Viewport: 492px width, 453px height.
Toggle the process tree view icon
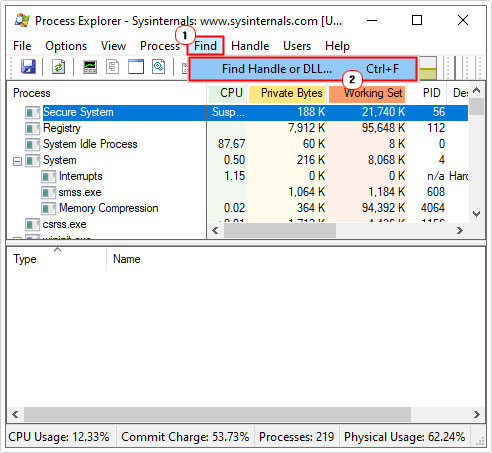tap(113, 67)
